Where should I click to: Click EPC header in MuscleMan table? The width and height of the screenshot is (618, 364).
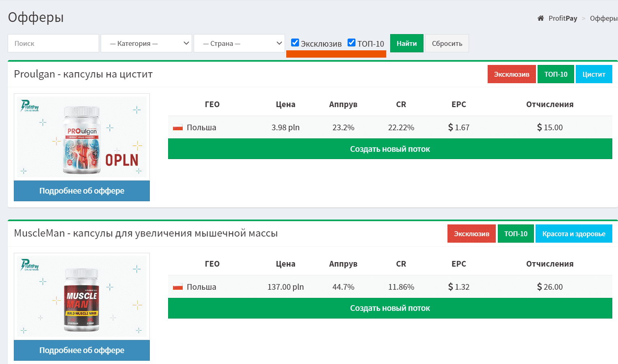(x=459, y=264)
